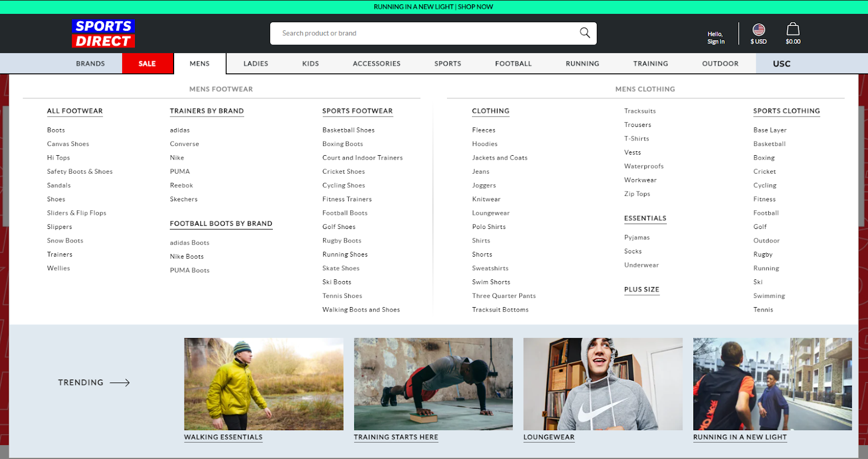868x459 pixels.
Task: Open the Plus Size link
Action: 642,289
